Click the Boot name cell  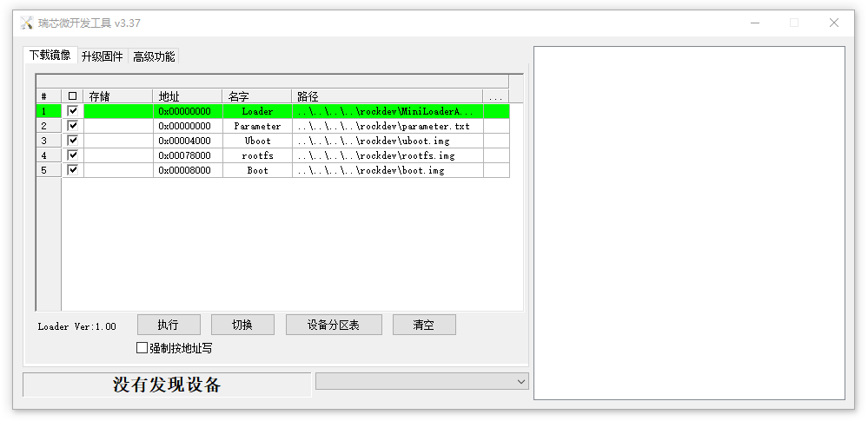tap(257, 170)
